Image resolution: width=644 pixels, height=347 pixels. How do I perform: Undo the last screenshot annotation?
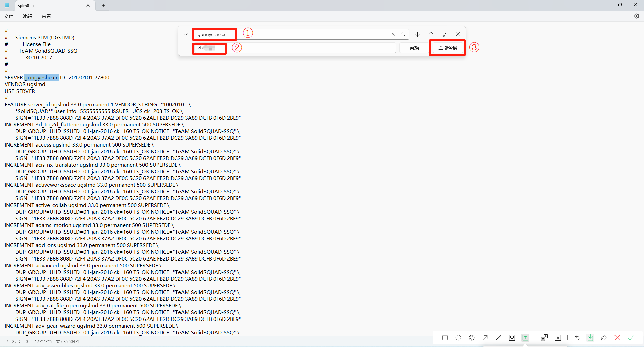[577, 338]
